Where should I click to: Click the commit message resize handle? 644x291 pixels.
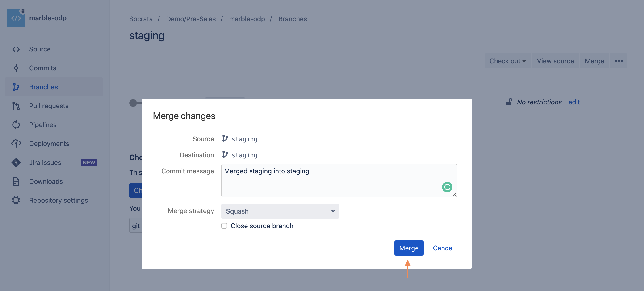(454, 194)
